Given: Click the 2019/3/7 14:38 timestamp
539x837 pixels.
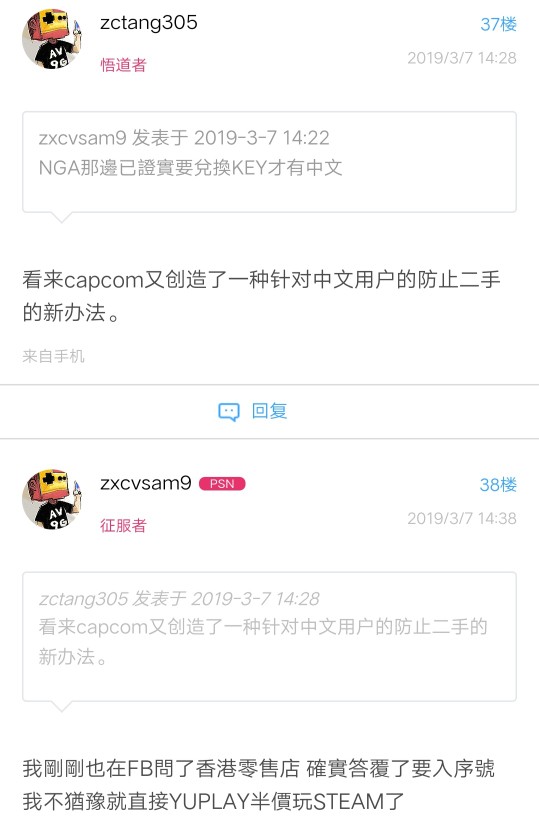Looking at the screenshot, I should click(x=462, y=518).
